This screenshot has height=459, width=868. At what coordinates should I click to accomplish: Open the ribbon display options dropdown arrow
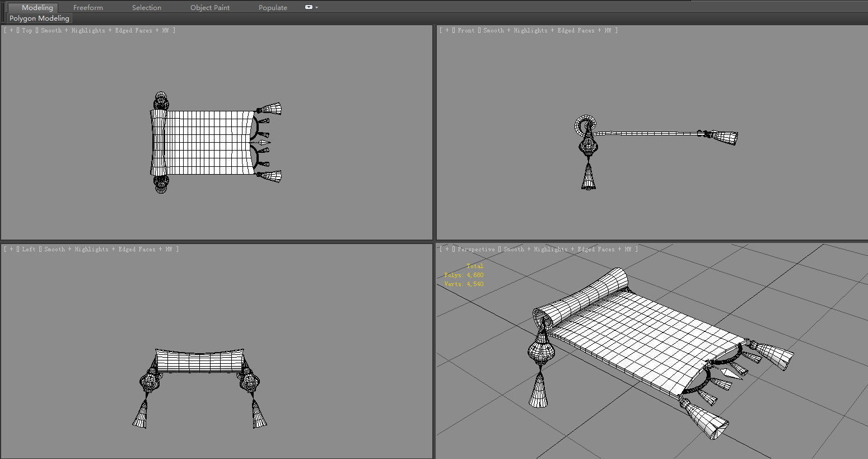click(316, 8)
